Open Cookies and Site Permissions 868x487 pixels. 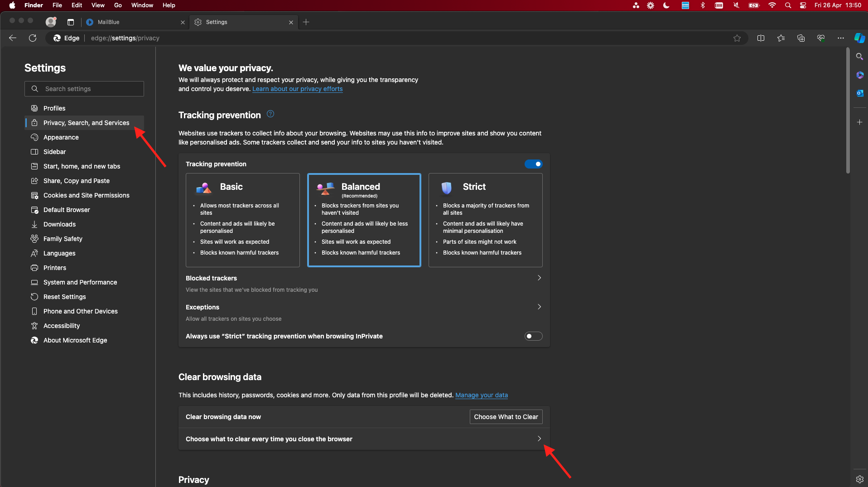click(84, 195)
